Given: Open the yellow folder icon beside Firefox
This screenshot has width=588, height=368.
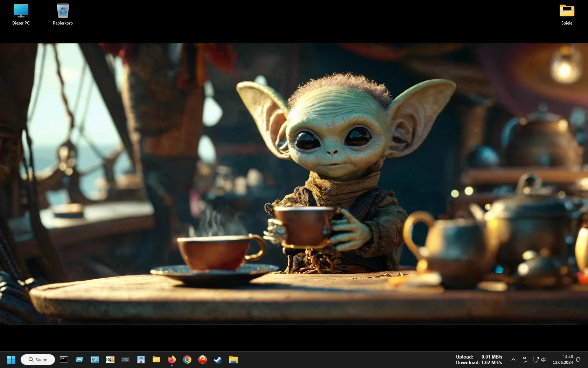Looking at the screenshot, I should coord(156,359).
